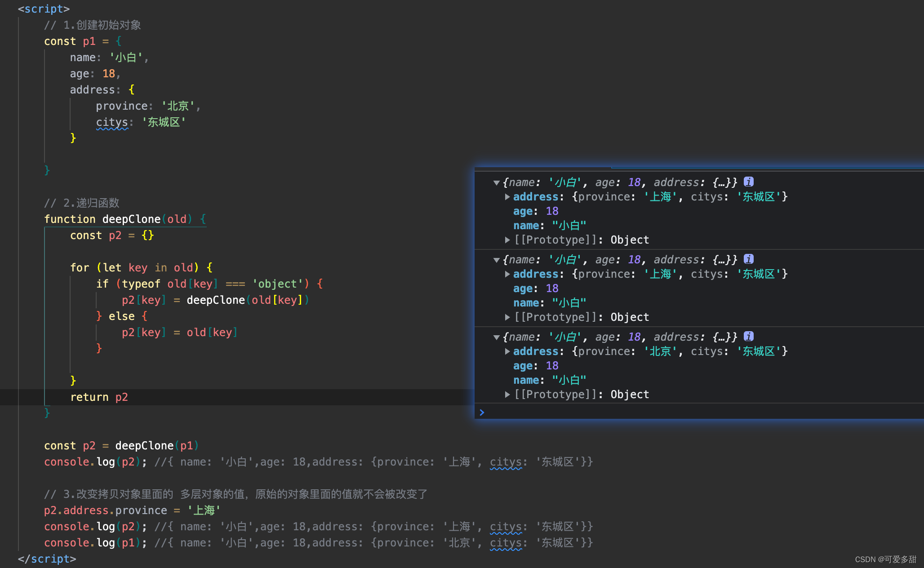Expand the address property of the first console object
Viewport: 924px width, 568px height.
point(507,197)
